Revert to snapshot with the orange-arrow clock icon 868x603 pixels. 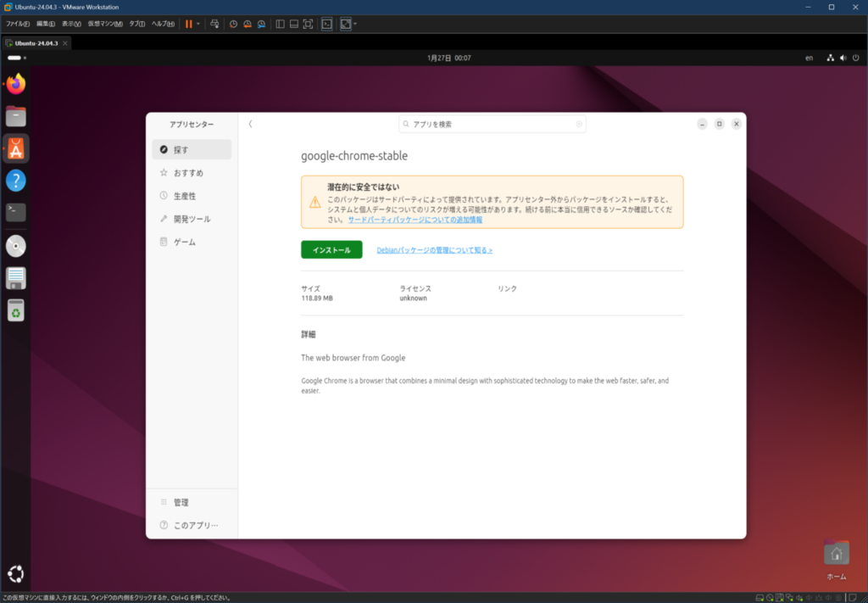(248, 24)
